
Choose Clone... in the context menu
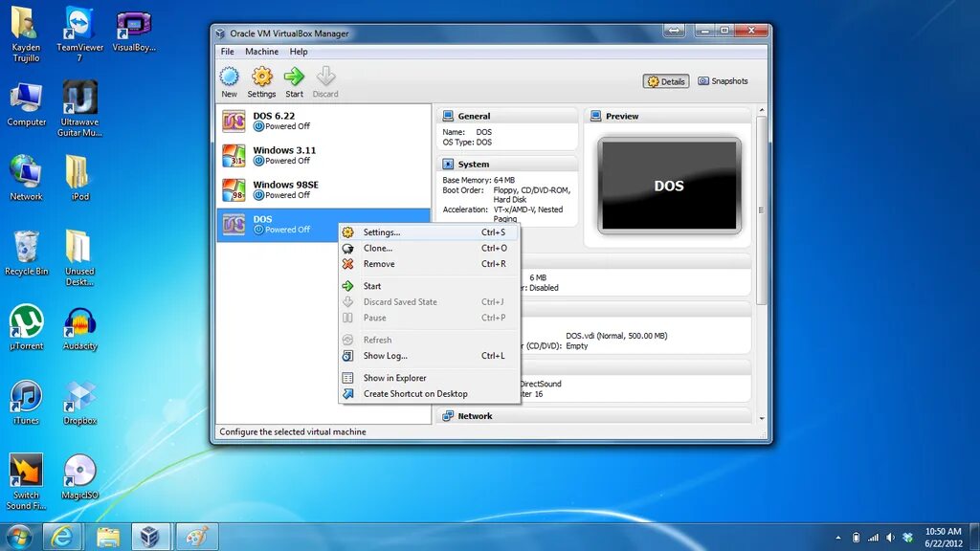(x=429, y=248)
